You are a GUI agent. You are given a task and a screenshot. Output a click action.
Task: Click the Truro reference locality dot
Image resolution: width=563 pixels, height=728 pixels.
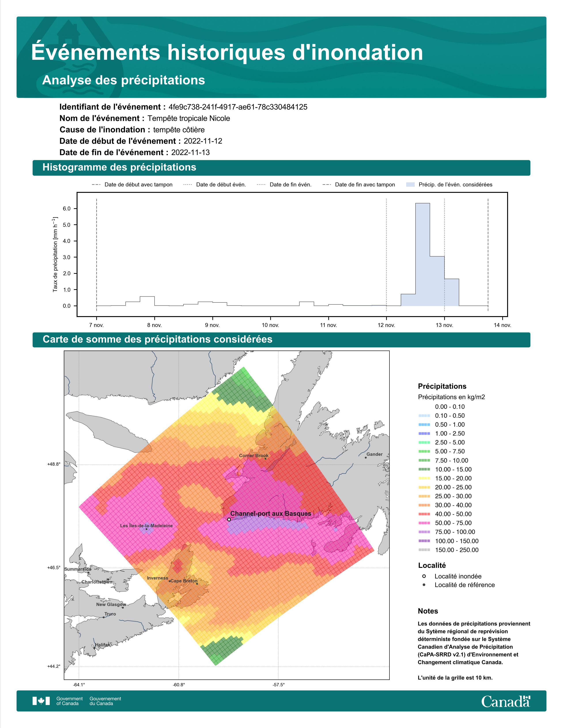click(x=103, y=617)
